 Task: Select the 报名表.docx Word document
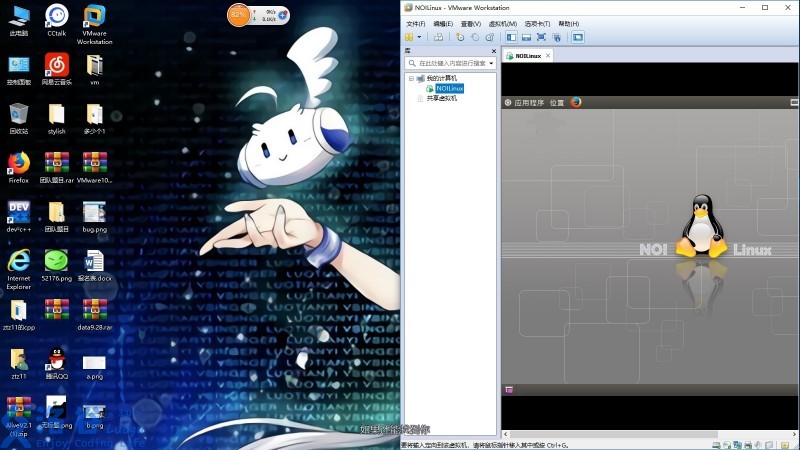pyautogui.click(x=94, y=265)
